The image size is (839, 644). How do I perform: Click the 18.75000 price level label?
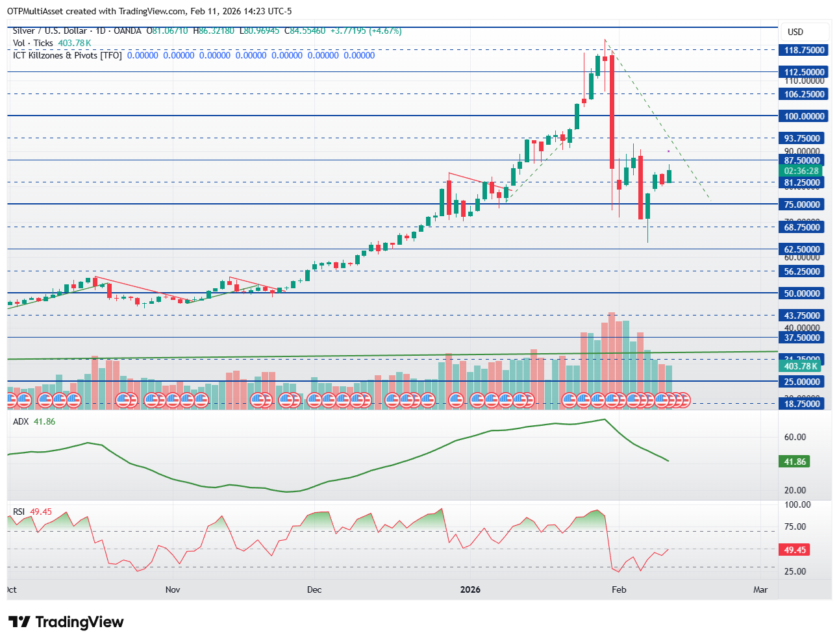click(x=803, y=404)
